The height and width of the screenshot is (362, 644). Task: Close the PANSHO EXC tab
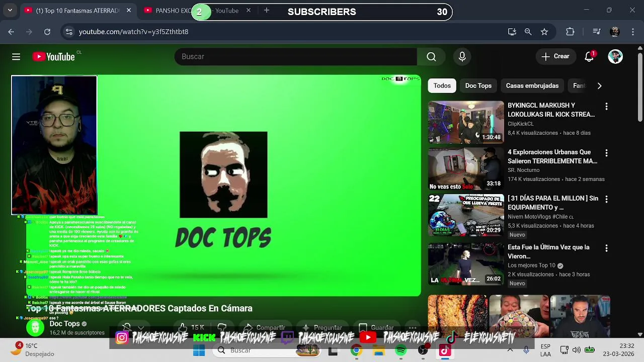[248, 11]
